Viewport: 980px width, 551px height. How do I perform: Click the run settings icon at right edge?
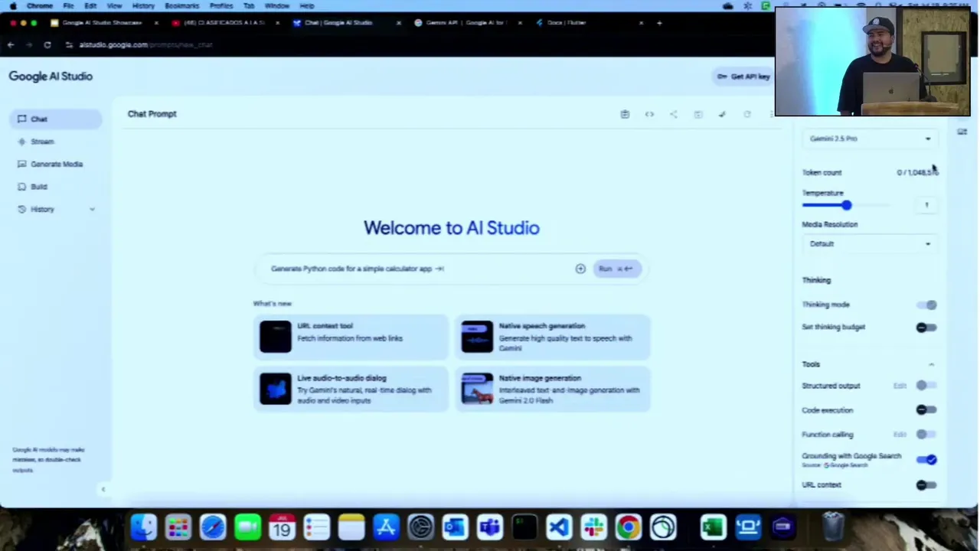point(962,132)
